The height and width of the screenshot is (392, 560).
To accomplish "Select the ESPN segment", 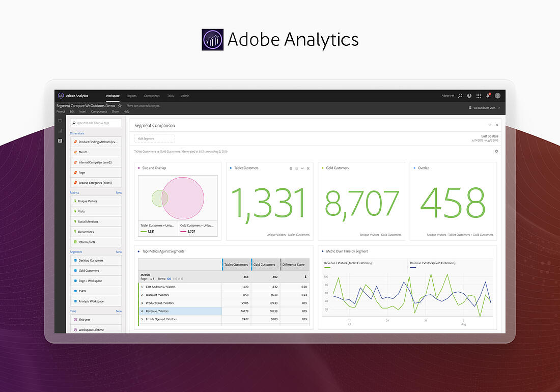I will pos(96,291).
